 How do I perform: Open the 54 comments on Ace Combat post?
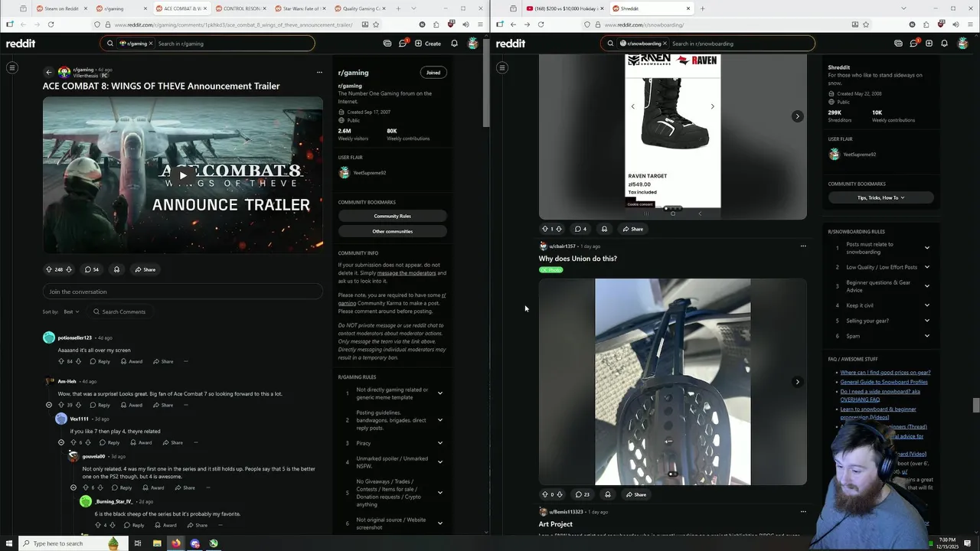pyautogui.click(x=92, y=269)
